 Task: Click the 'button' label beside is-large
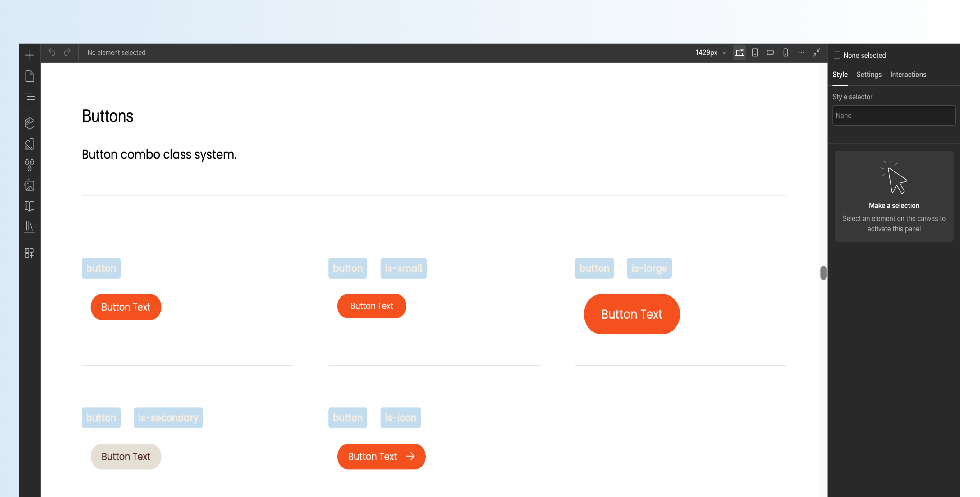pyautogui.click(x=594, y=268)
